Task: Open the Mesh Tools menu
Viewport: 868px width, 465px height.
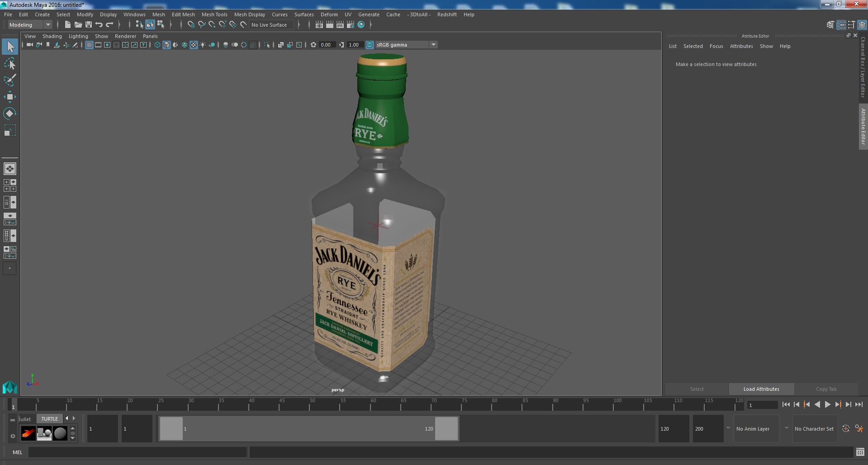Action: point(214,14)
